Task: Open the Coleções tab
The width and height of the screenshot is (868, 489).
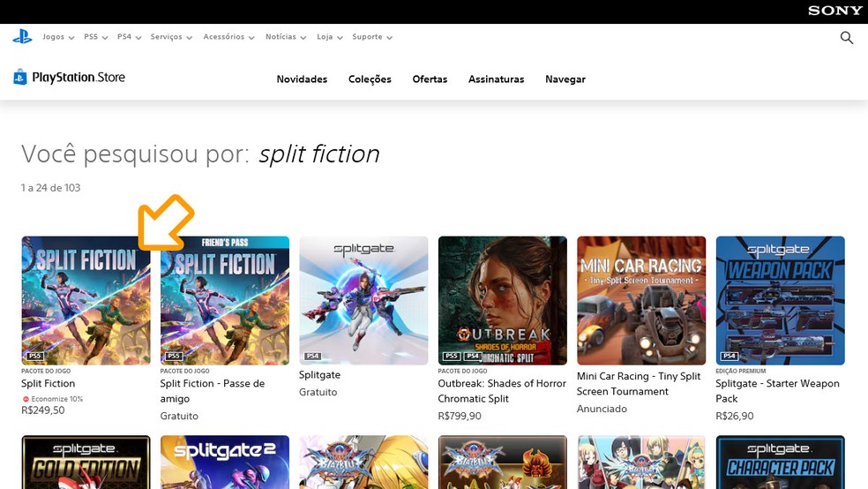Action: 370,79
